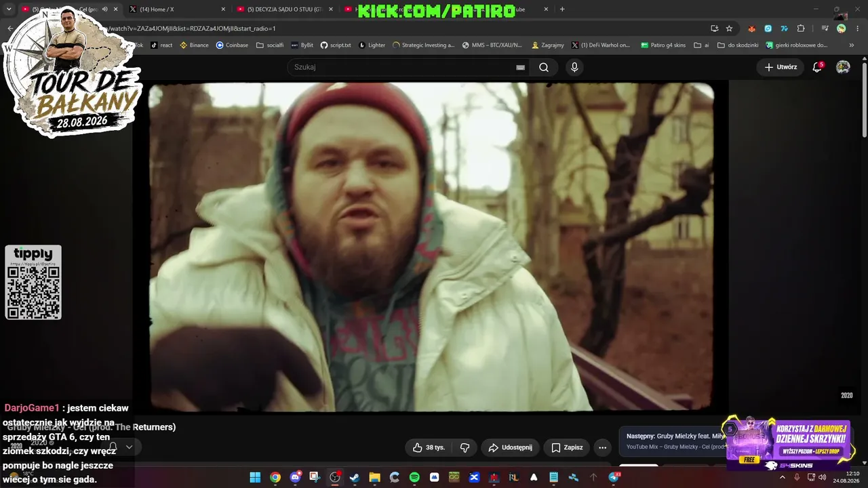Open the Zagrajmy bookmark
This screenshot has width=868, height=488.
pos(548,45)
